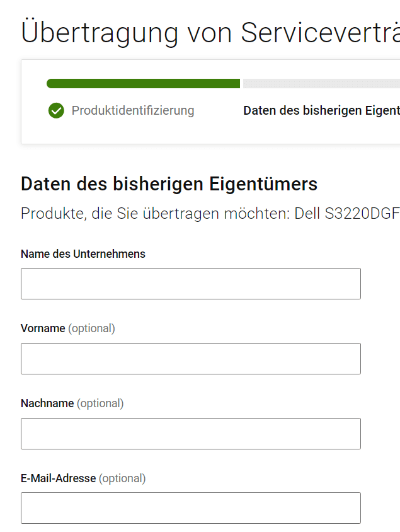Click the 'Name des Unternehmens' field label
Viewport: 400px width, 532px height.
pyautogui.click(x=83, y=254)
